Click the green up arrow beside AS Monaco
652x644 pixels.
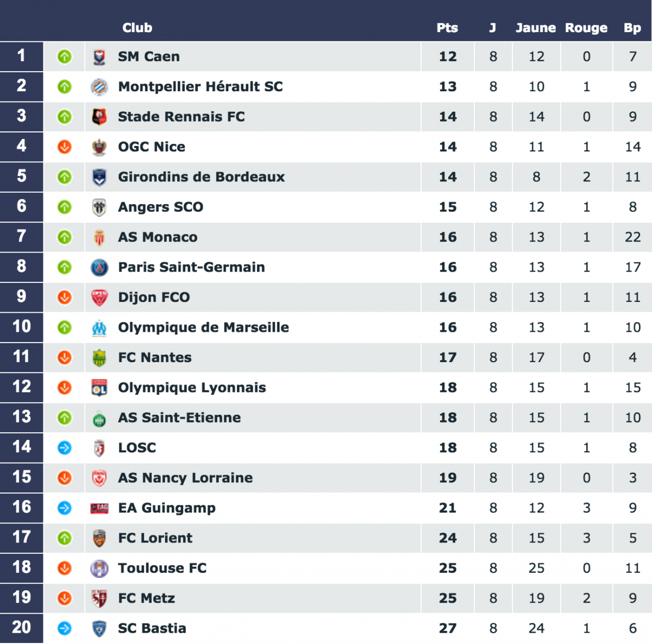(x=65, y=237)
